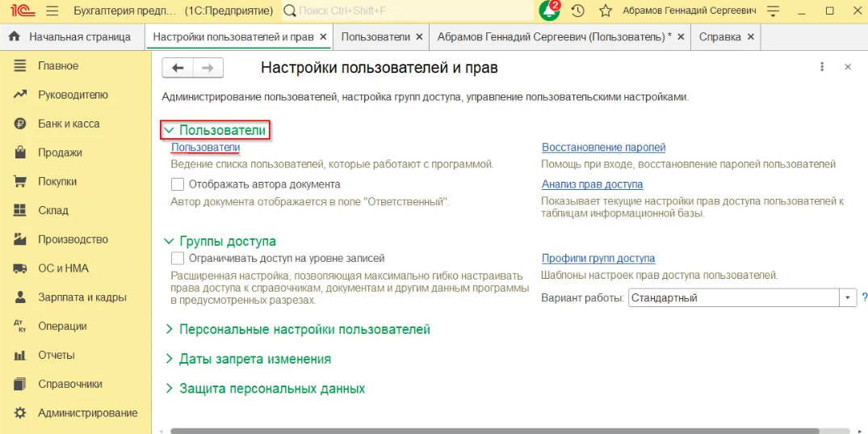This screenshot has height=434, width=868.
Task: Open the history clock icon
Action: click(x=577, y=11)
